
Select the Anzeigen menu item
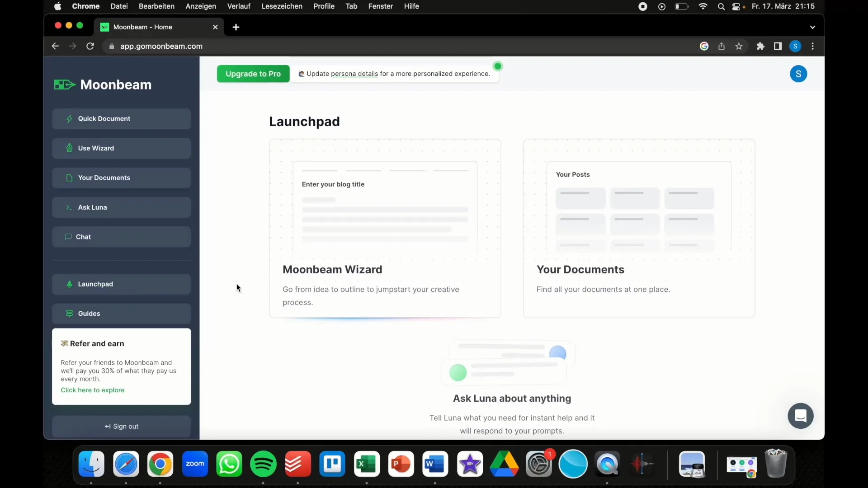[201, 6]
